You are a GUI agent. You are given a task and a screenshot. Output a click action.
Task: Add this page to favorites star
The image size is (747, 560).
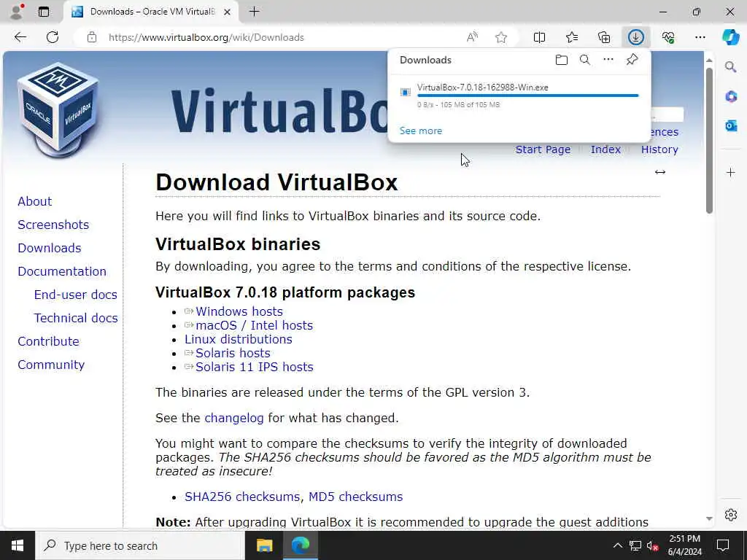[500, 37]
